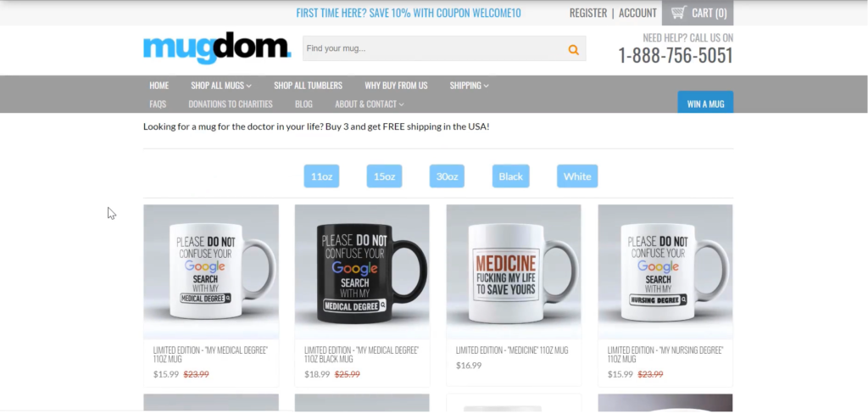
Task: Toggle the 30oz size filter
Action: pyautogui.click(x=447, y=176)
